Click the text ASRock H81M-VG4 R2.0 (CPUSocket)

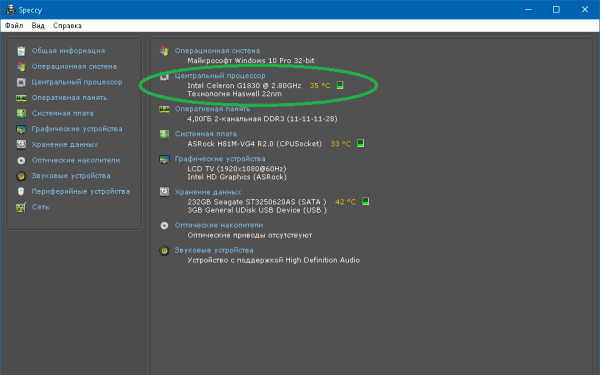click(254, 144)
